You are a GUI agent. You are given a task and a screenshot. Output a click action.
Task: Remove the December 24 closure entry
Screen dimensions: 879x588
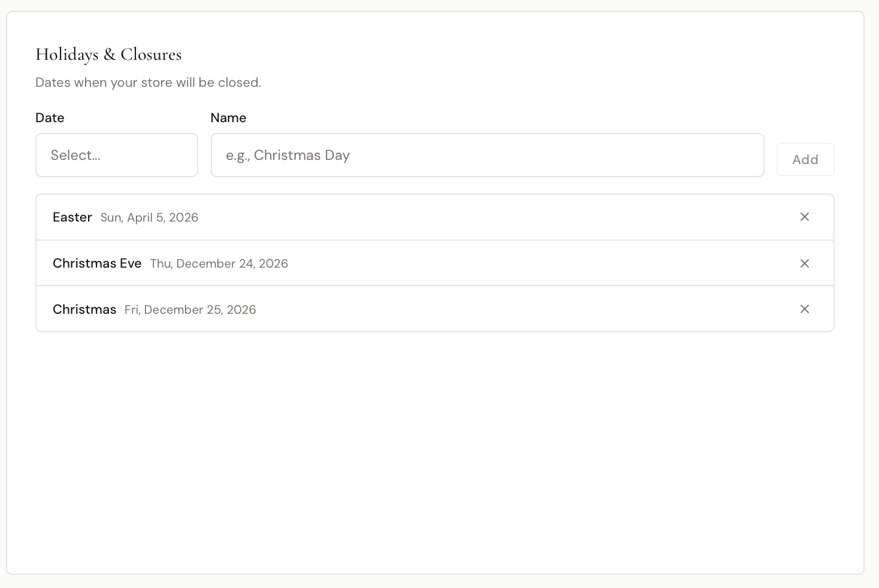click(805, 263)
